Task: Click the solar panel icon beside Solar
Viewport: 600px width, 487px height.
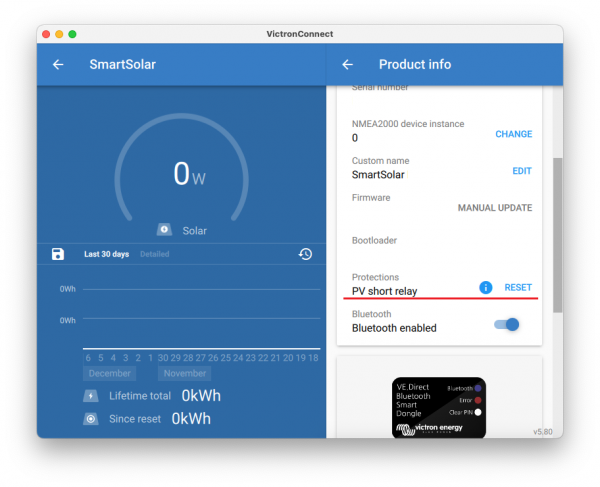Action: click(x=164, y=230)
